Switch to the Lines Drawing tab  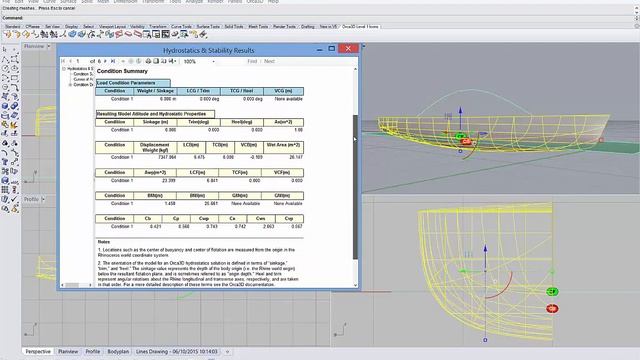[x=177, y=351]
